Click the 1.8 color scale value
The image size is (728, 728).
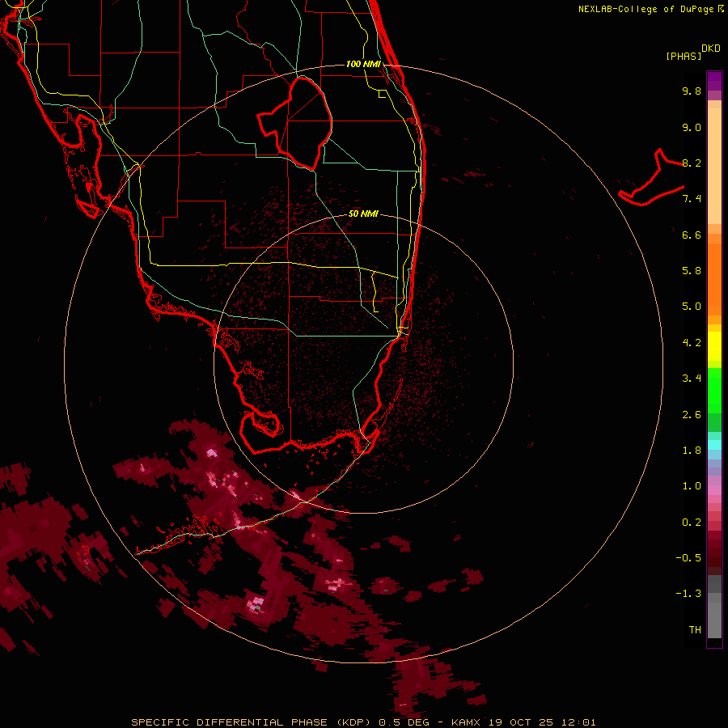[692, 451]
